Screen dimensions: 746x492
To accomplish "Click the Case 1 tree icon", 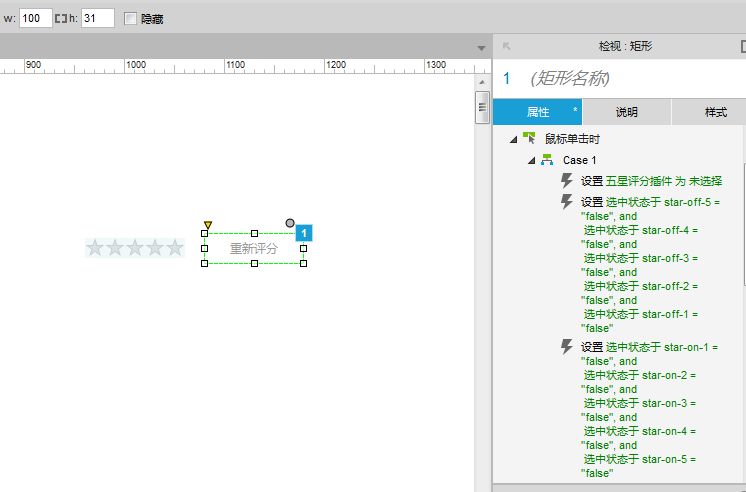I will [547, 160].
